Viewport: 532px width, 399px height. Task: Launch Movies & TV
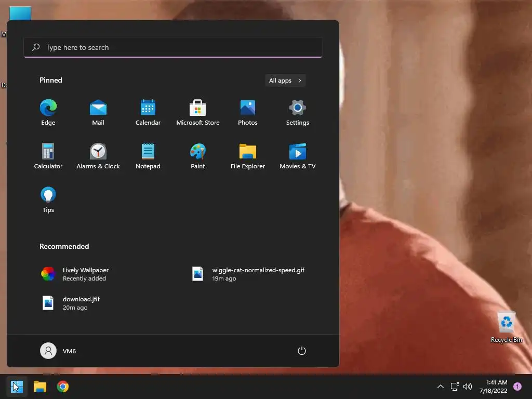(x=298, y=156)
